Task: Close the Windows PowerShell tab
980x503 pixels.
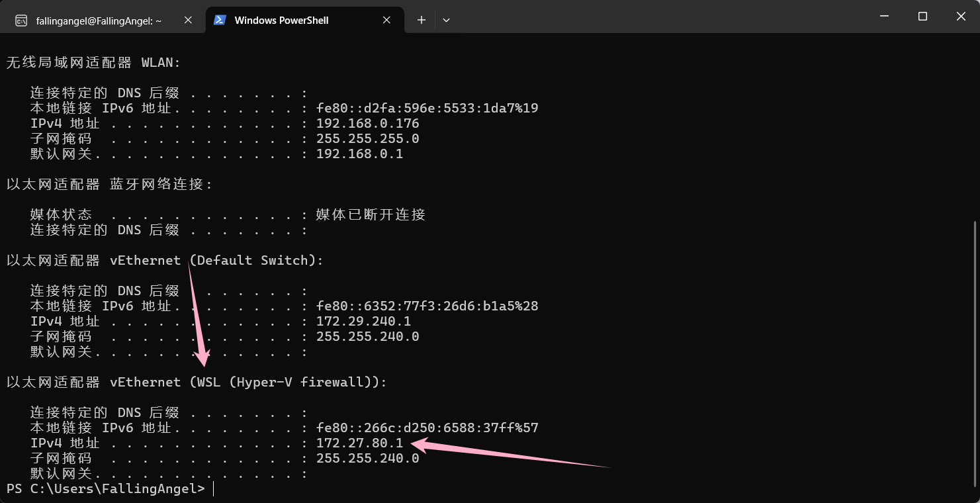Action: (386, 21)
